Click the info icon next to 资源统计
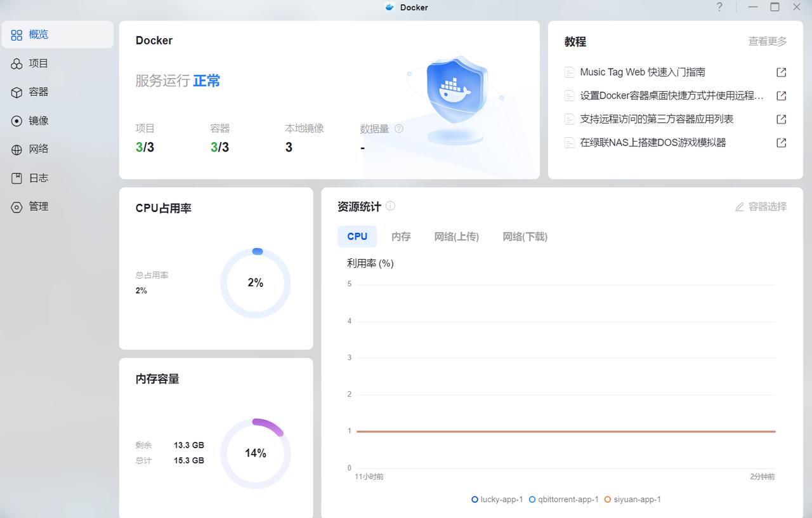 click(390, 206)
